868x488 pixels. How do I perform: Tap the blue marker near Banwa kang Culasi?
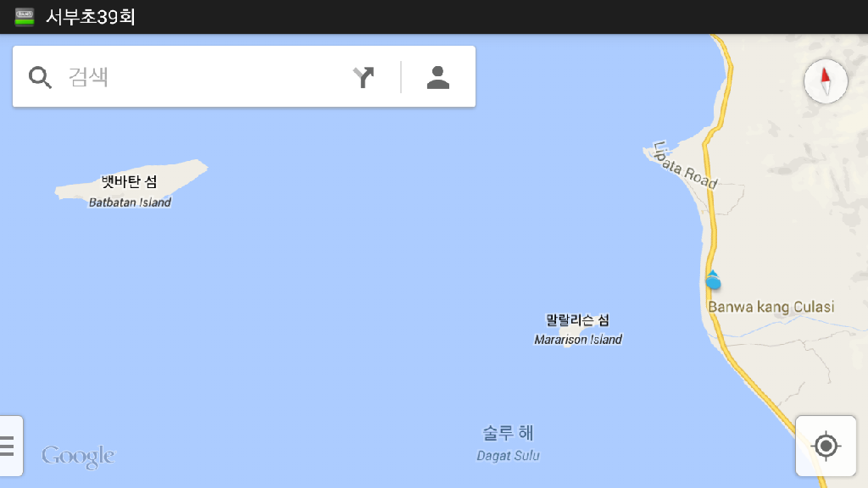point(713,280)
